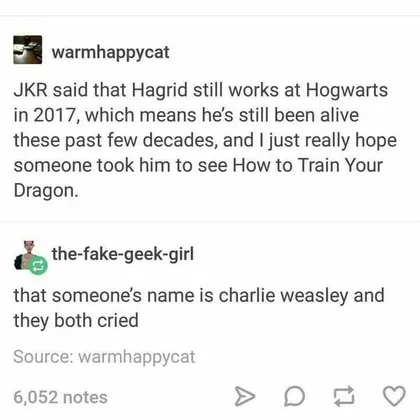Image resolution: width=420 pixels, height=420 pixels.
Task: Click 'How to Train Your' text in the post
Action: tap(308, 165)
